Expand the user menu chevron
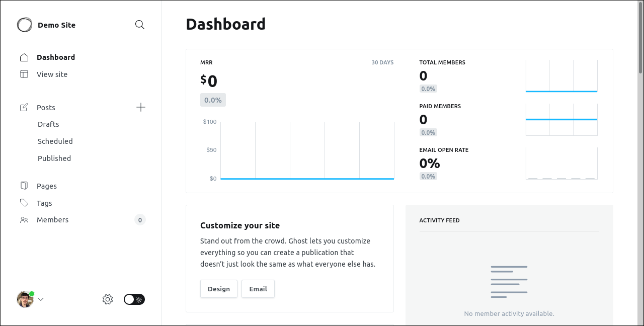This screenshot has height=326, width=644. (x=41, y=299)
